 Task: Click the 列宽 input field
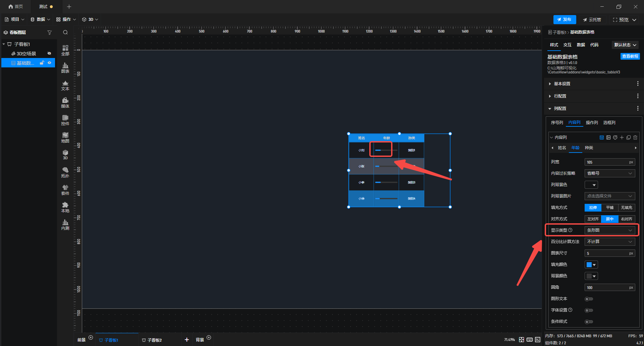click(606, 162)
